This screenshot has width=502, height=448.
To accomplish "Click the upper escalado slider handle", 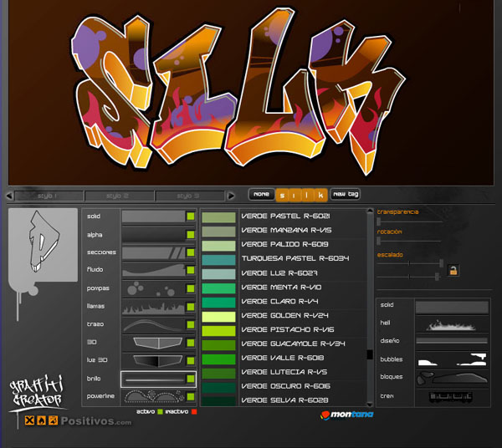I will coord(442,263).
